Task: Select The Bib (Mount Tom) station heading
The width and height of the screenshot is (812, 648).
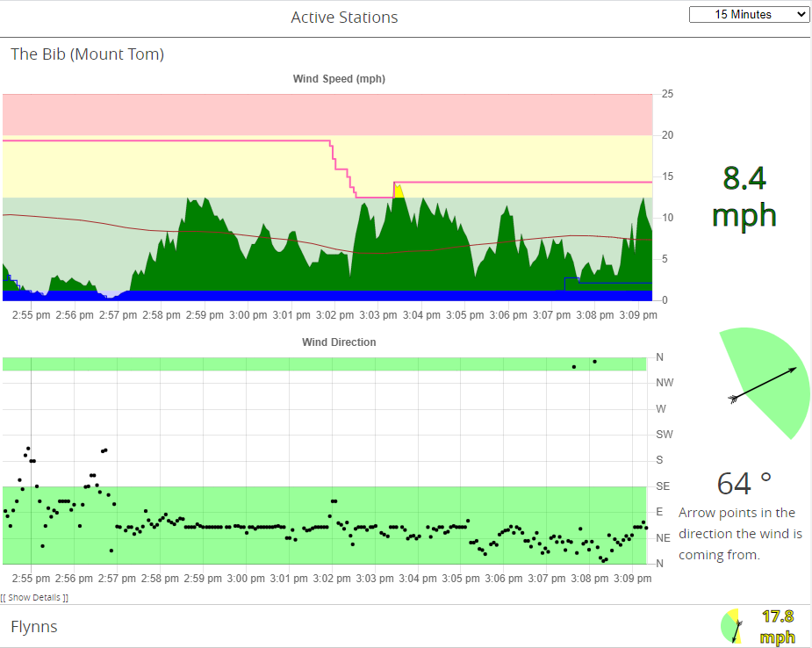Action: click(87, 54)
